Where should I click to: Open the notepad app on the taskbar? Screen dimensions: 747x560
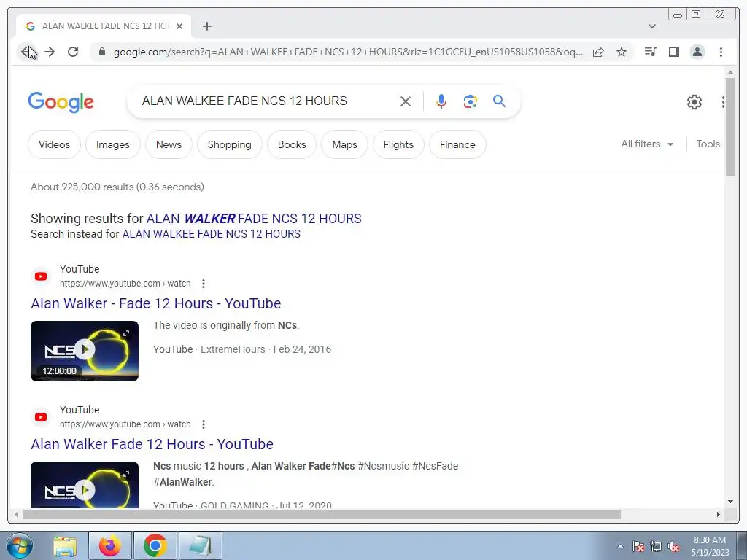(x=201, y=545)
